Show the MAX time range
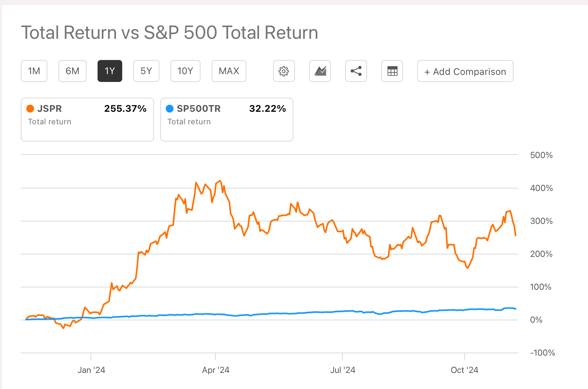 (229, 71)
